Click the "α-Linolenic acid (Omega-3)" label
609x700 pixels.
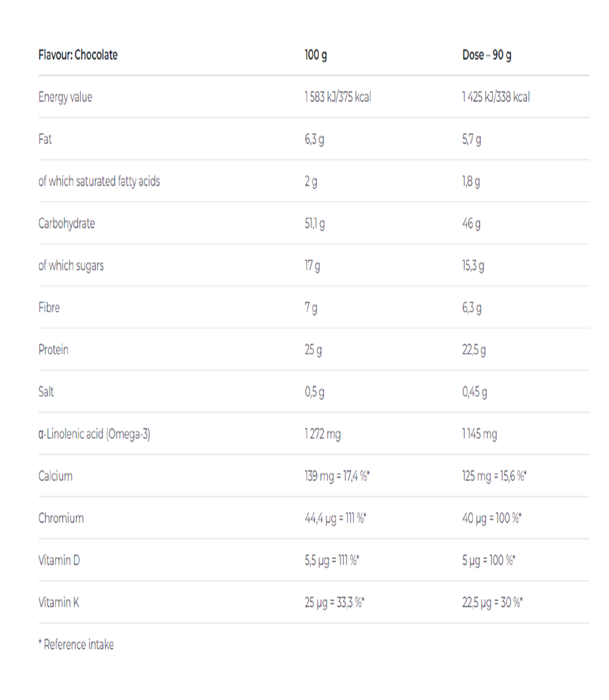coord(94,434)
